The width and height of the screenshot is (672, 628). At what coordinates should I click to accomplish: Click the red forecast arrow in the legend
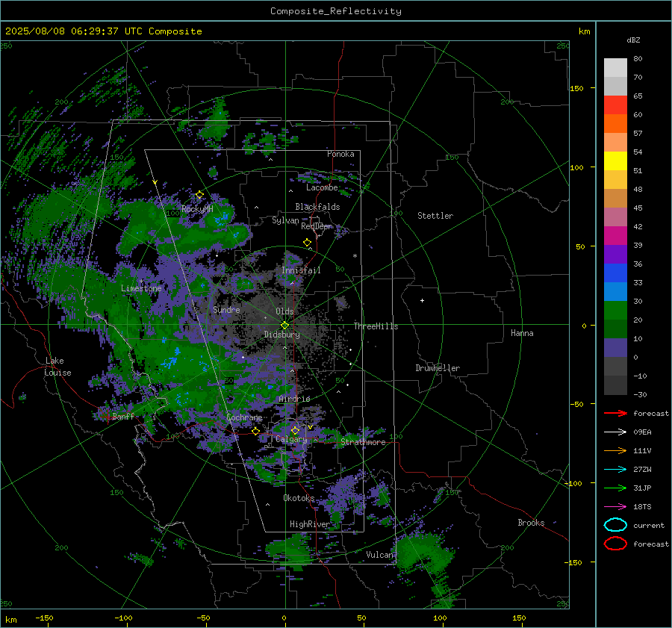click(x=615, y=413)
